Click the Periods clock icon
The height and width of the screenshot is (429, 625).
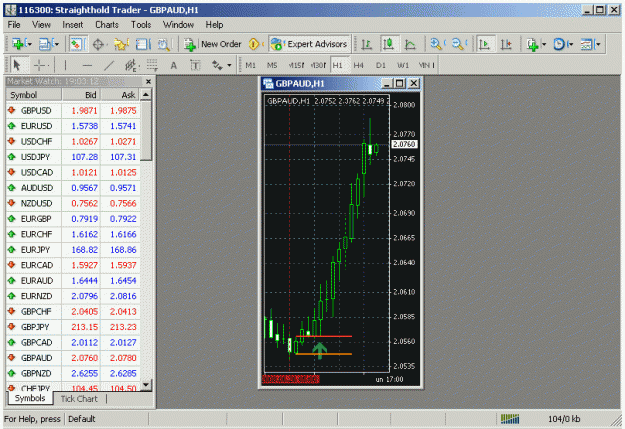pos(559,44)
